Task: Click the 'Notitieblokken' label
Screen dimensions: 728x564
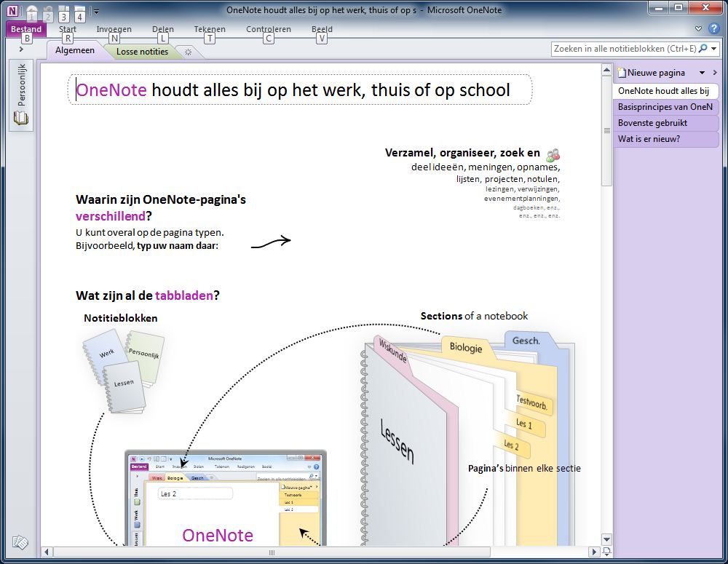Action: click(121, 318)
